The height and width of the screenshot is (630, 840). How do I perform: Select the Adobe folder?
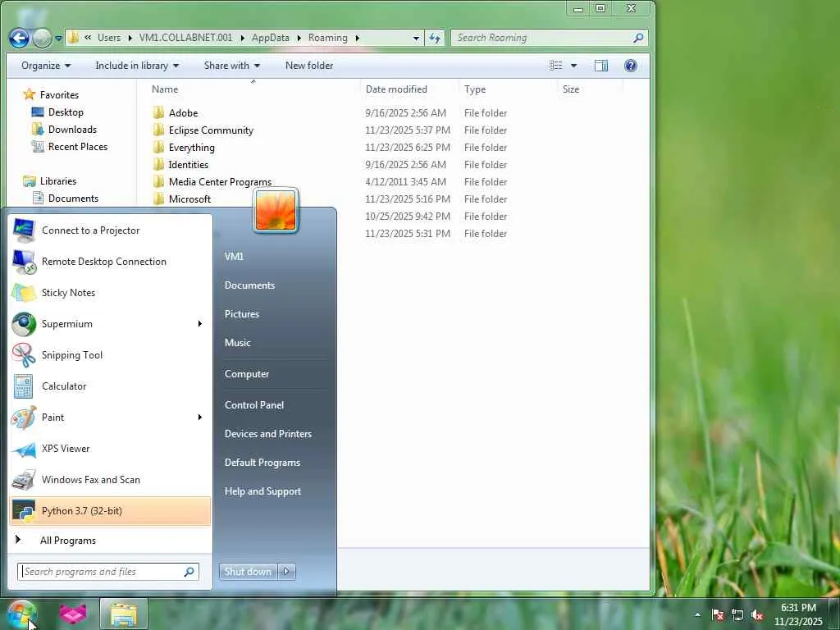click(x=183, y=113)
